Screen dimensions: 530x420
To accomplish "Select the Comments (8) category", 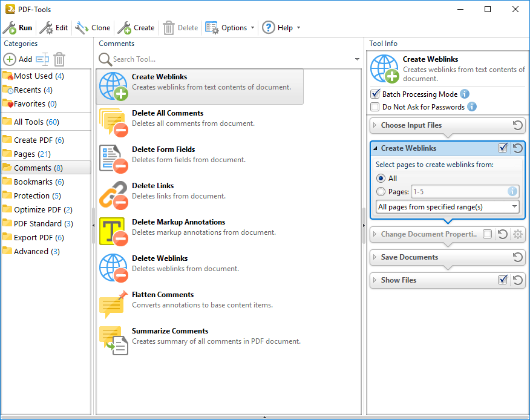I will coord(46,168).
